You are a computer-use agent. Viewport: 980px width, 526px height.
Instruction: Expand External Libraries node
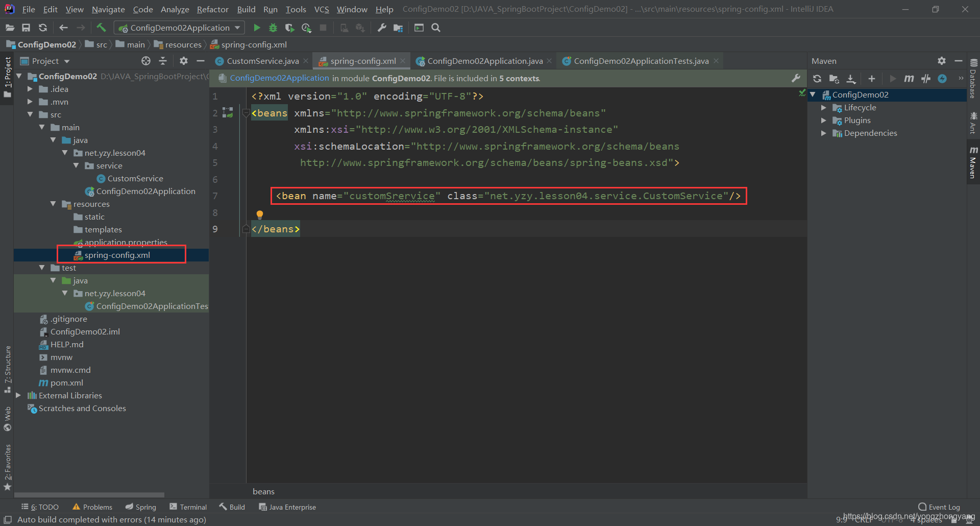[18, 395]
